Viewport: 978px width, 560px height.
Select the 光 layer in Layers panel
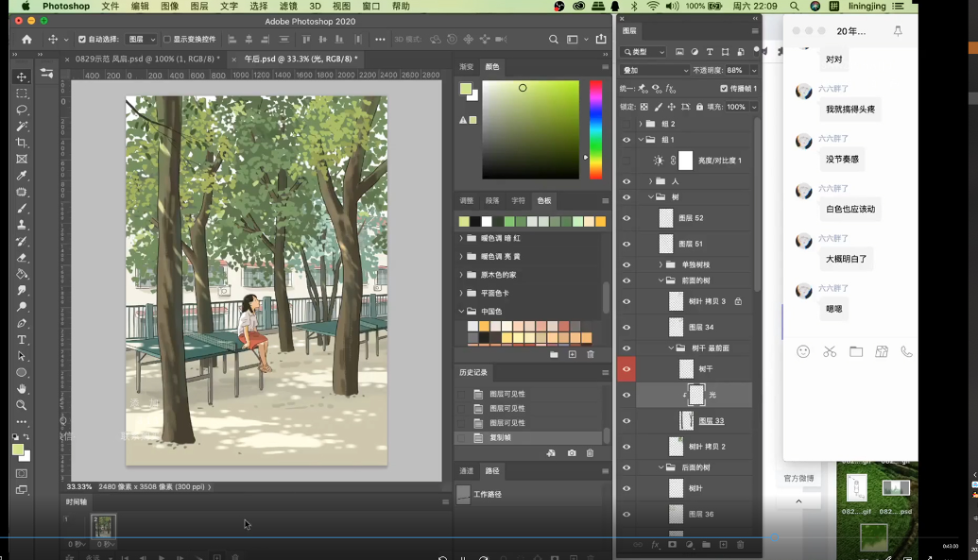pyautogui.click(x=695, y=395)
